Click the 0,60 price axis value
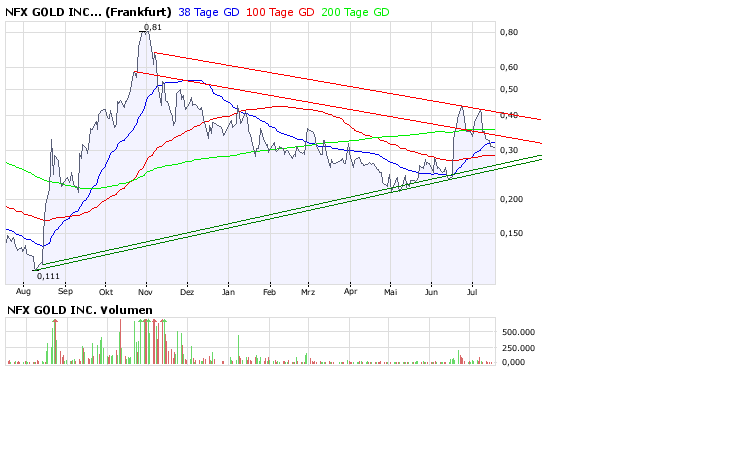The image size is (738, 475). tap(509, 67)
